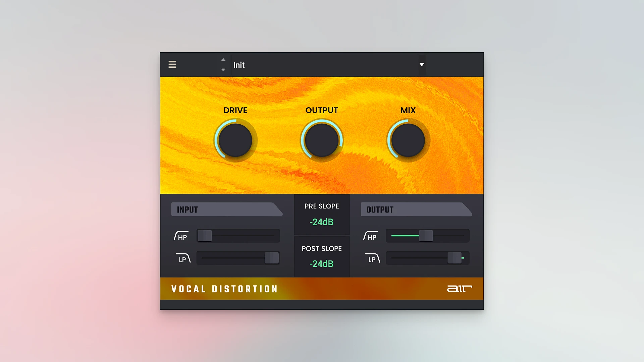Click the Input LP filter icon
The width and height of the screenshot is (644, 362).
pos(183,258)
